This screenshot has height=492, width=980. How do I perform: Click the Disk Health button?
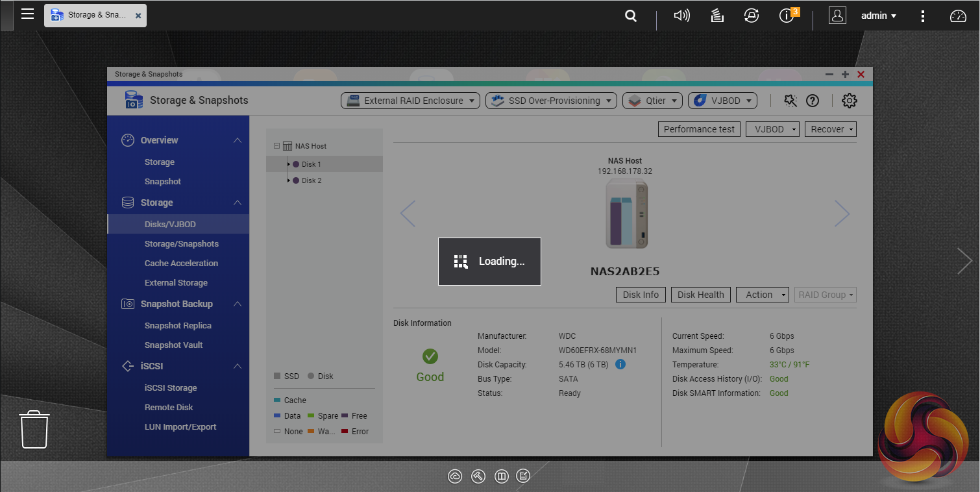pyautogui.click(x=701, y=295)
